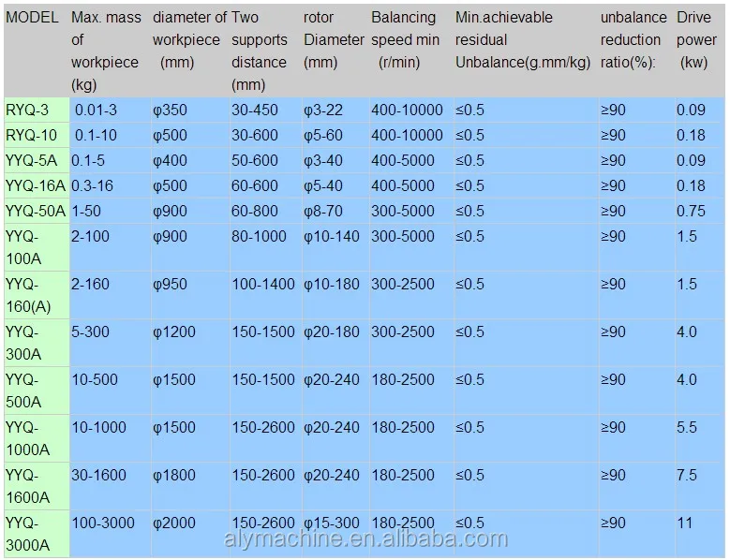The width and height of the screenshot is (730, 560).
Task: Click the RYQ-10 model name
Action: tap(32, 135)
